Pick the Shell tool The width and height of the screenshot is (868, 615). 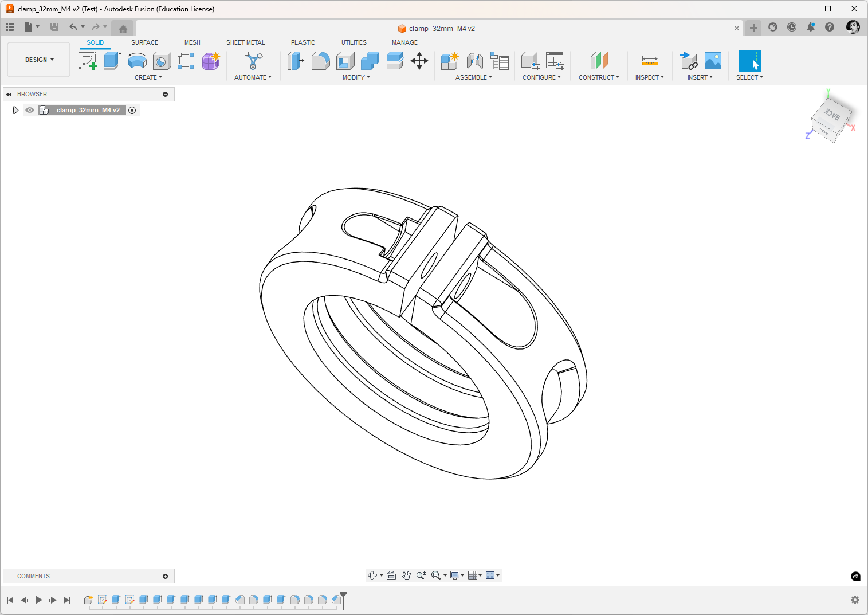point(345,60)
